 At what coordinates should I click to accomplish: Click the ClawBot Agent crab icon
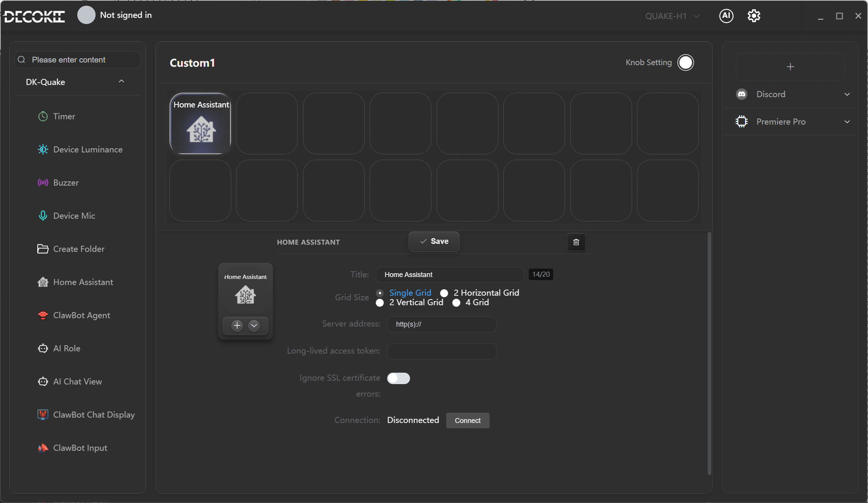[x=43, y=315]
